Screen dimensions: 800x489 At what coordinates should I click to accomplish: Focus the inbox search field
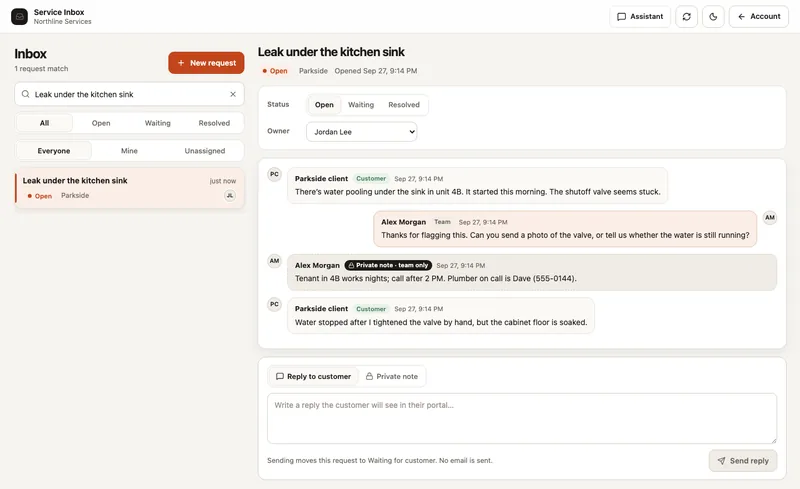click(x=129, y=94)
